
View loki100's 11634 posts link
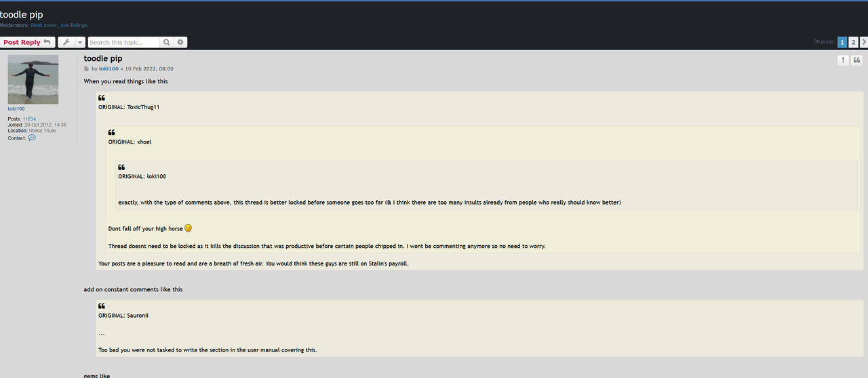point(29,119)
